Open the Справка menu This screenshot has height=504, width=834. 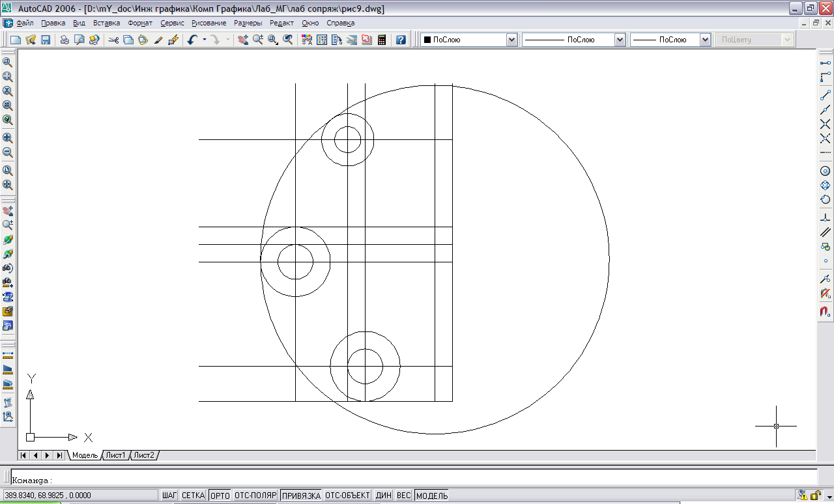tap(341, 23)
